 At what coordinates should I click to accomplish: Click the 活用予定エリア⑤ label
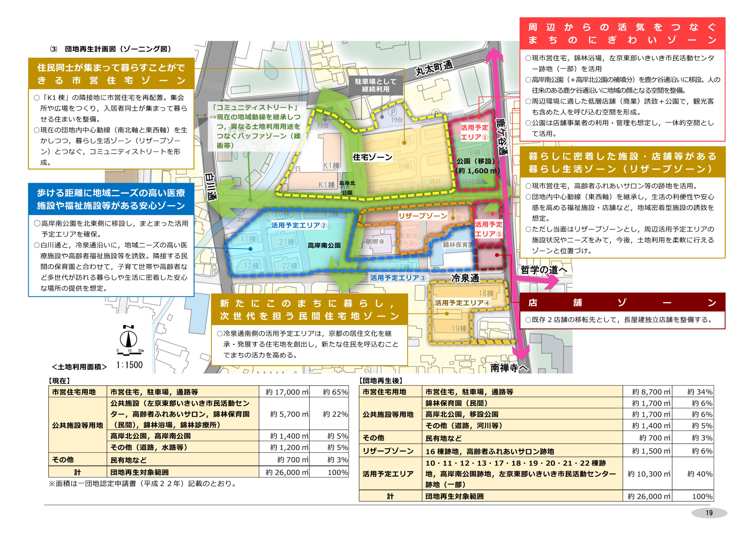click(488, 229)
